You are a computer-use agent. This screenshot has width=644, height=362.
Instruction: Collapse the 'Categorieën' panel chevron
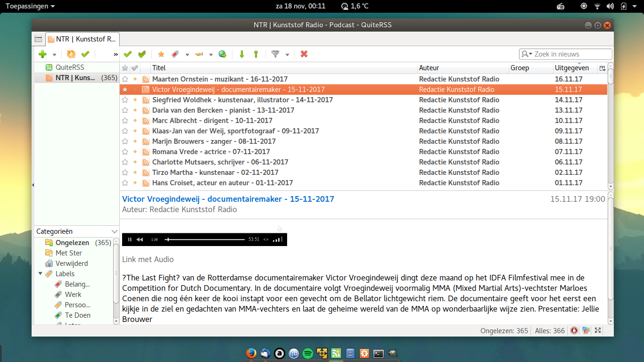click(x=114, y=231)
